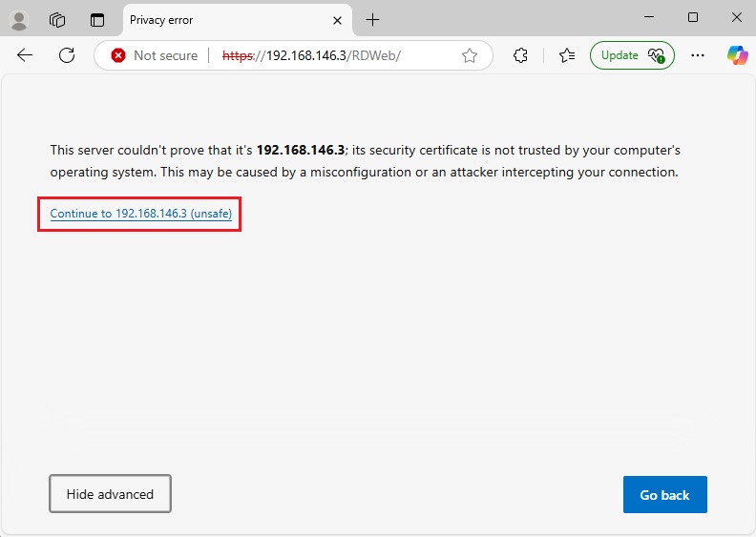Click Continue to 192.168.146.3 (unsafe) link
Viewport: 756px width, 537px height.
[x=140, y=214]
